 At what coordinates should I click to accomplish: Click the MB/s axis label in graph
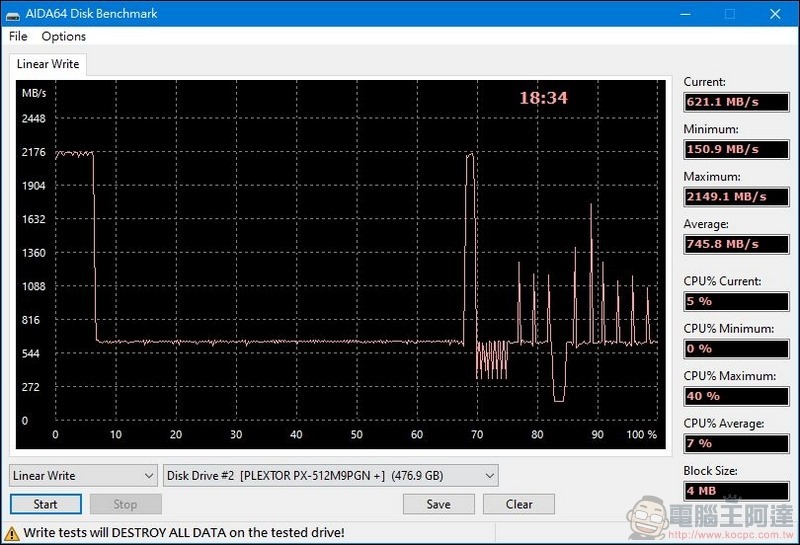[34, 93]
